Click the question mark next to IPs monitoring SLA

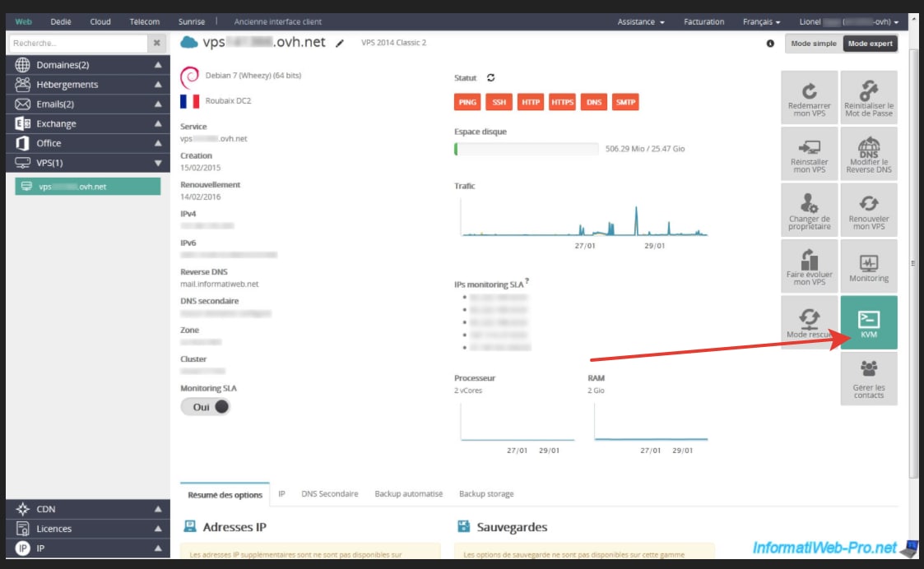pyautogui.click(x=527, y=281)
